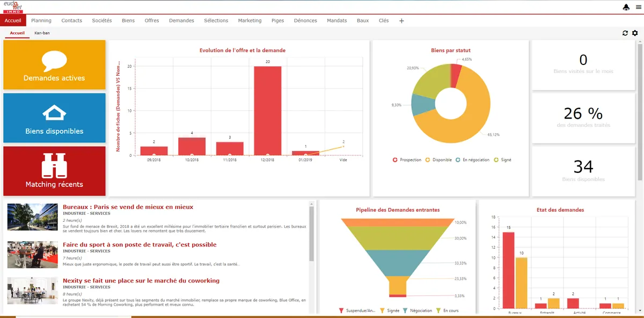The width and height of the screenshot is (644, 318).
Task: Click the '34 Biens disponibles' card
Action: tap(583, 171)
